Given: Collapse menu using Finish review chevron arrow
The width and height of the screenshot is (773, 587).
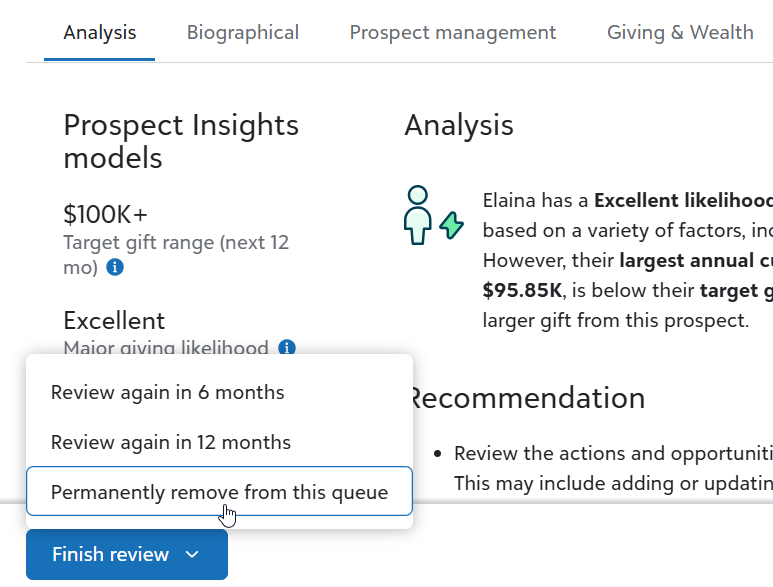Looking at the screenshot, I should pyautogui.click(x=193, y=555).
